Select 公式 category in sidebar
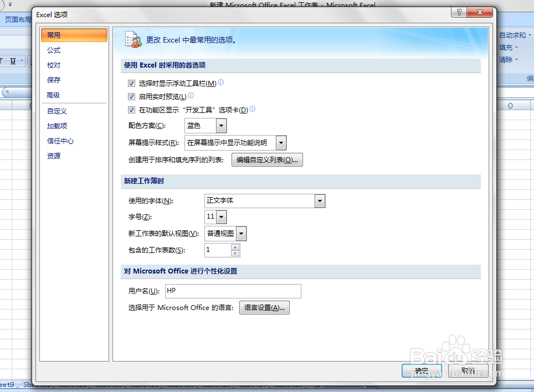This screenshot has width=534, height=392. point(74,50)
